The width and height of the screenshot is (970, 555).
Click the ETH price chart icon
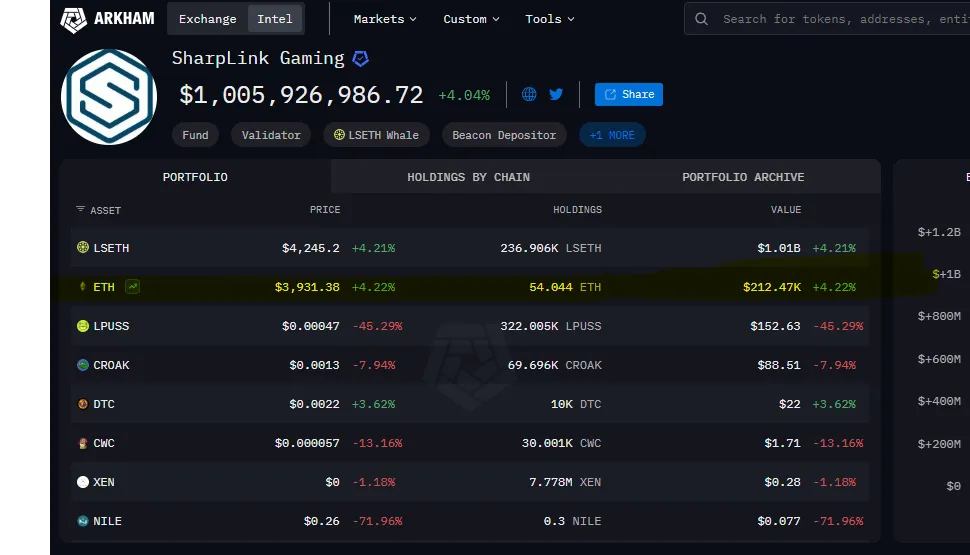coord(132,287)
